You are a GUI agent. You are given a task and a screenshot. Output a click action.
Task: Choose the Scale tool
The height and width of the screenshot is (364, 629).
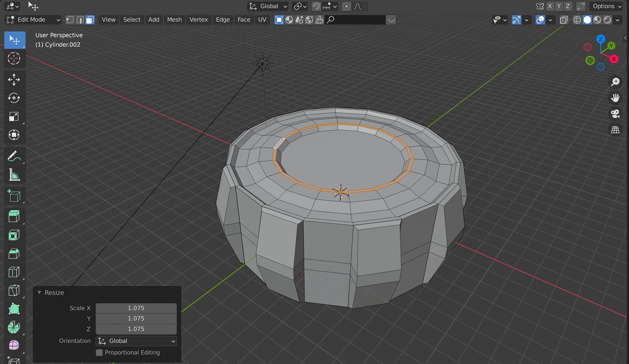tap(14, 117)
